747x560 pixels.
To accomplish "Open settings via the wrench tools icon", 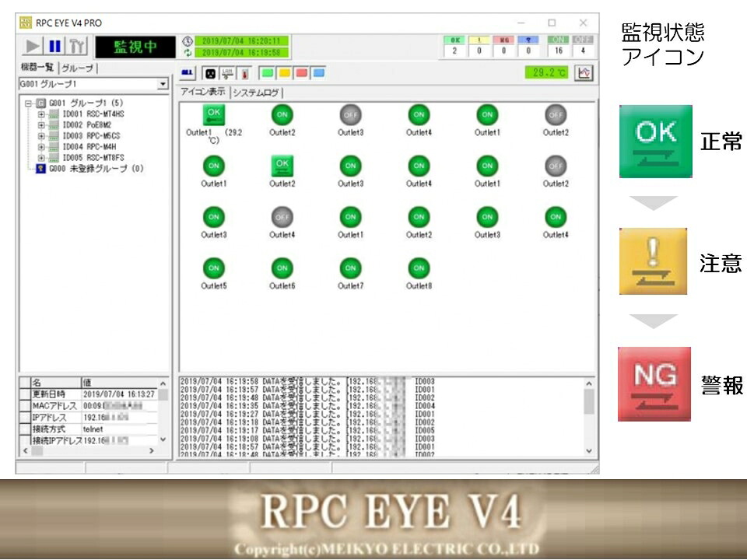I will pos(77,46).
